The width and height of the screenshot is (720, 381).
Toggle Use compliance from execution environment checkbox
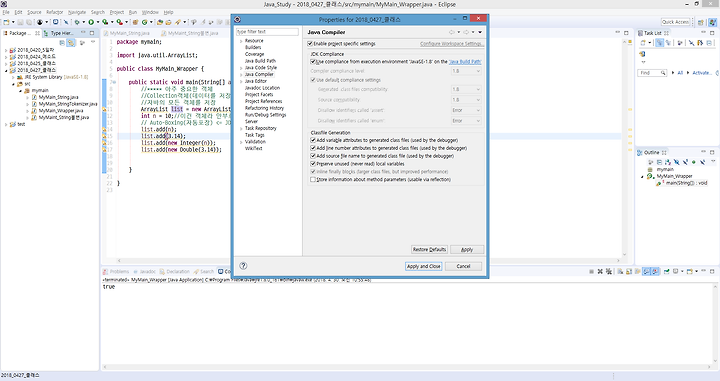(x=313, y=62)
